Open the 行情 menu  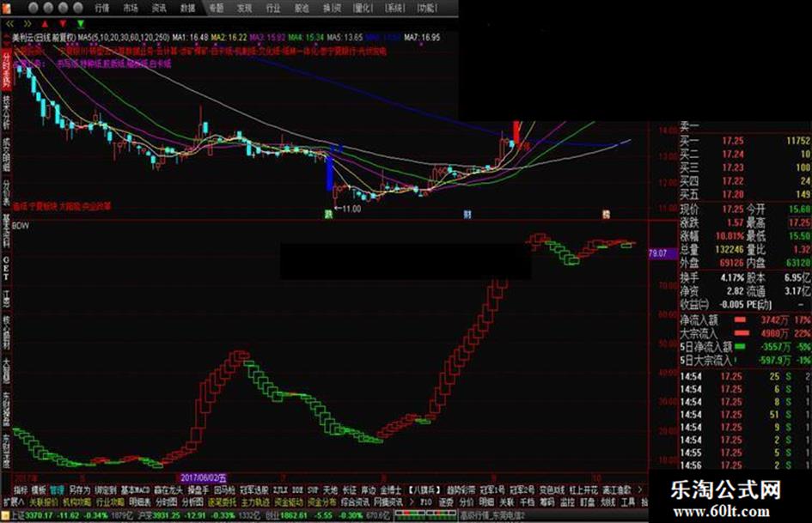coord(102,8)
